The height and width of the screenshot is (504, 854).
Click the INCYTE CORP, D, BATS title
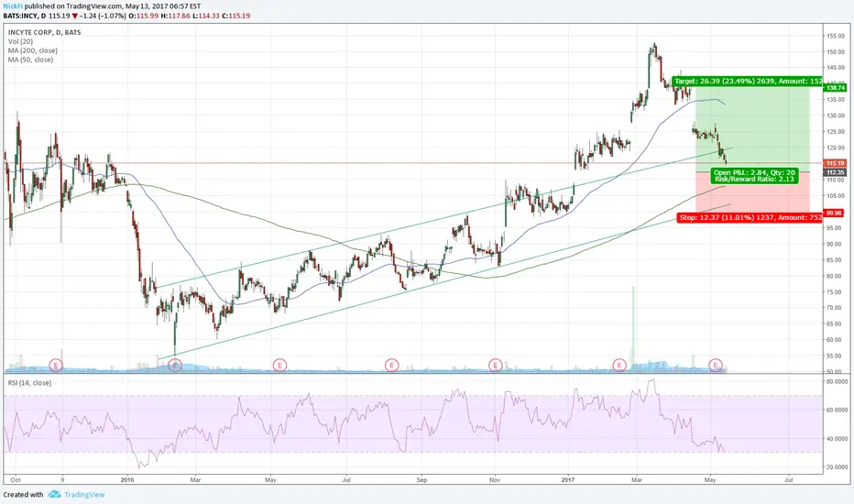click(x=45, y=33)
